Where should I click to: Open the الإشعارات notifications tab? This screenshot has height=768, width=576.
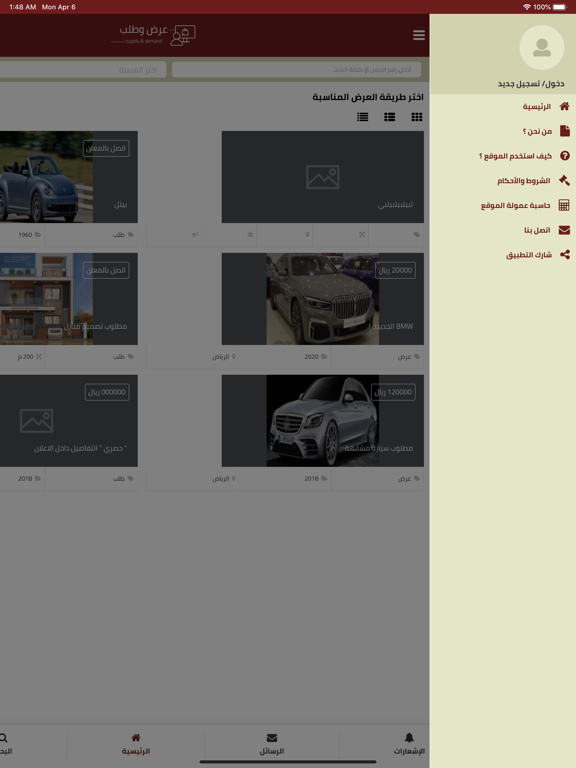tap(409, 744)
